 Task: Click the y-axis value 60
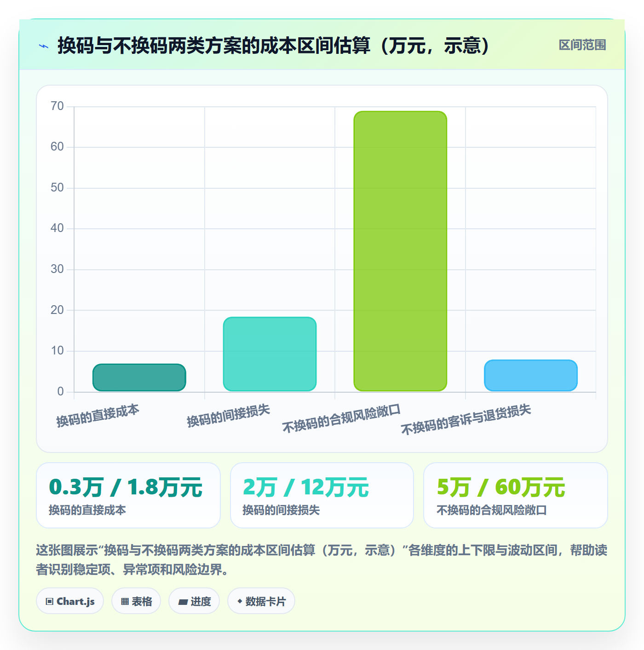57,147
